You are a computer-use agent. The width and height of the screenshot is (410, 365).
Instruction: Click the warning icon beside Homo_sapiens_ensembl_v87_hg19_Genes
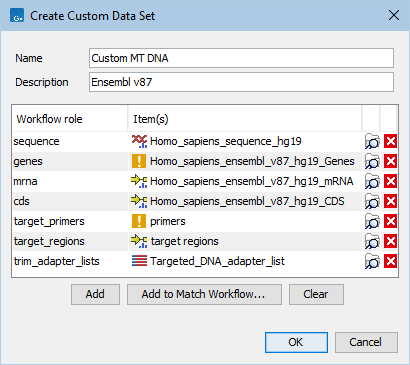[139, 161]
